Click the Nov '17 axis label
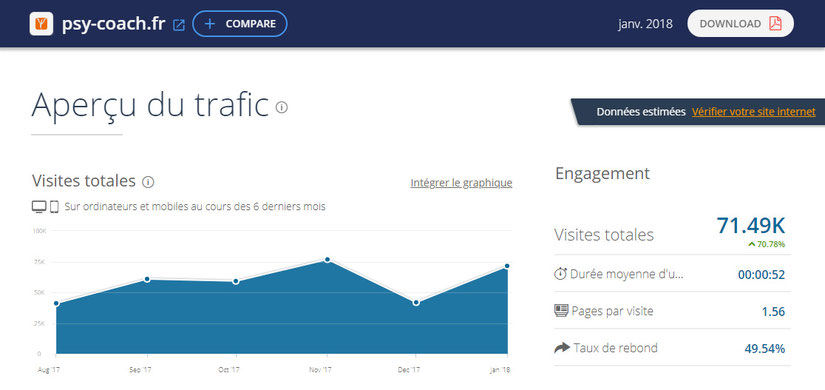The image size is (825, 390). point(320,370)
